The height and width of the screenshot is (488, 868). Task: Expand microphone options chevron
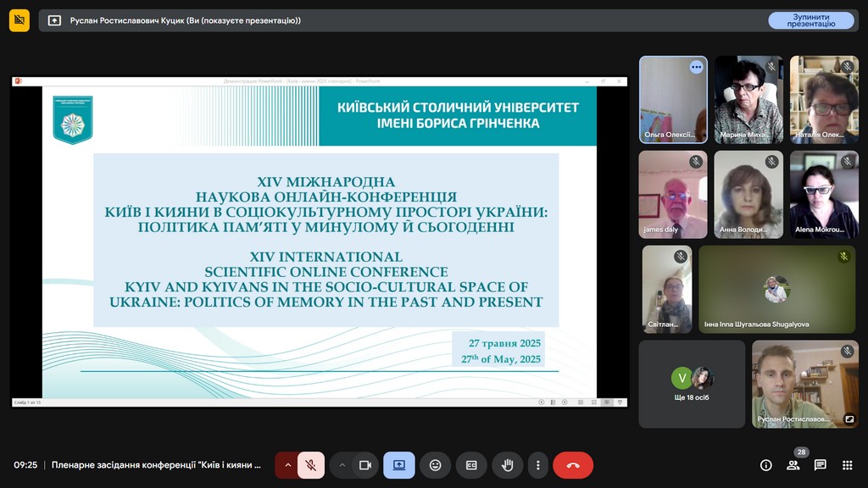click(x=289, y=465)
